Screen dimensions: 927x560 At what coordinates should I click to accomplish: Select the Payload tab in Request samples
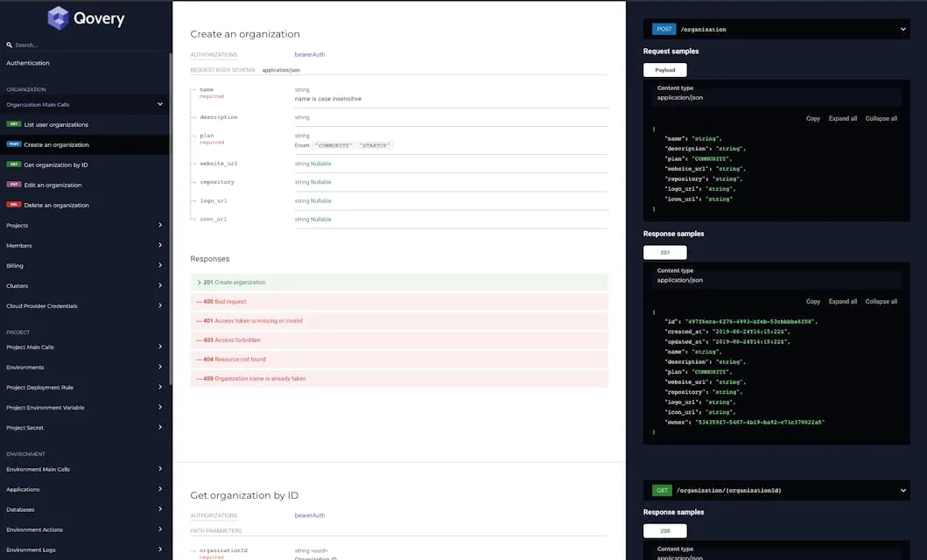coord(664,69)
